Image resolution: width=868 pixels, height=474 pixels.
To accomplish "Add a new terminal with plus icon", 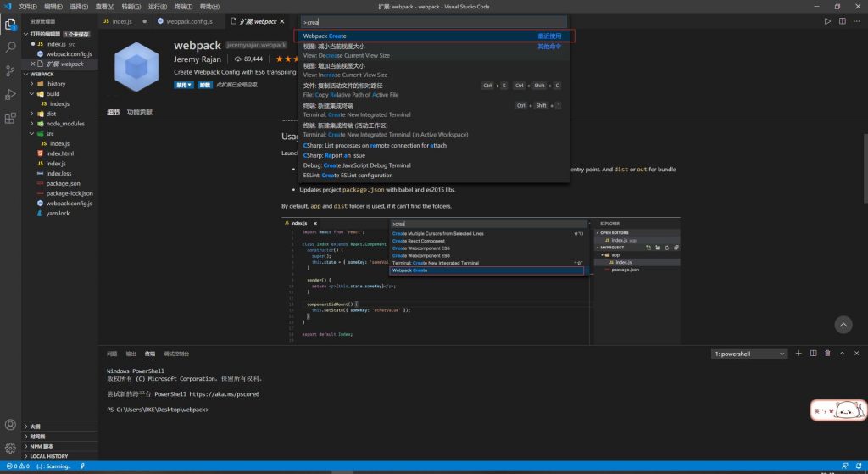I will 798,353.
